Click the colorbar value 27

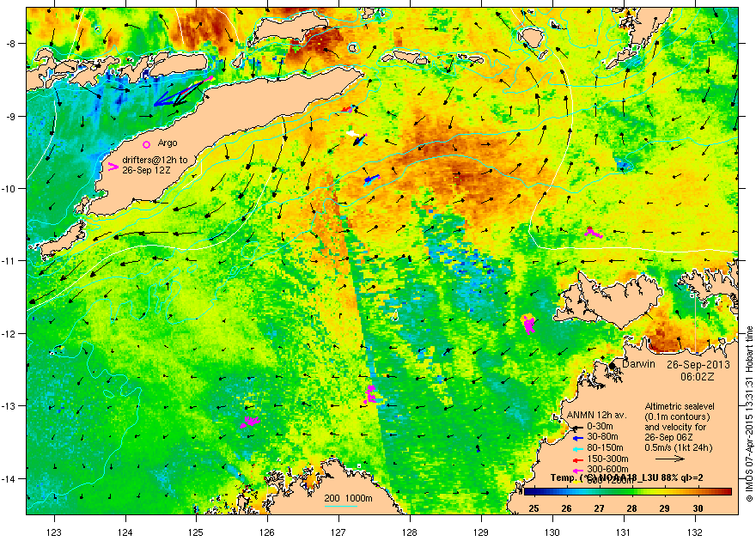(600, 508)
